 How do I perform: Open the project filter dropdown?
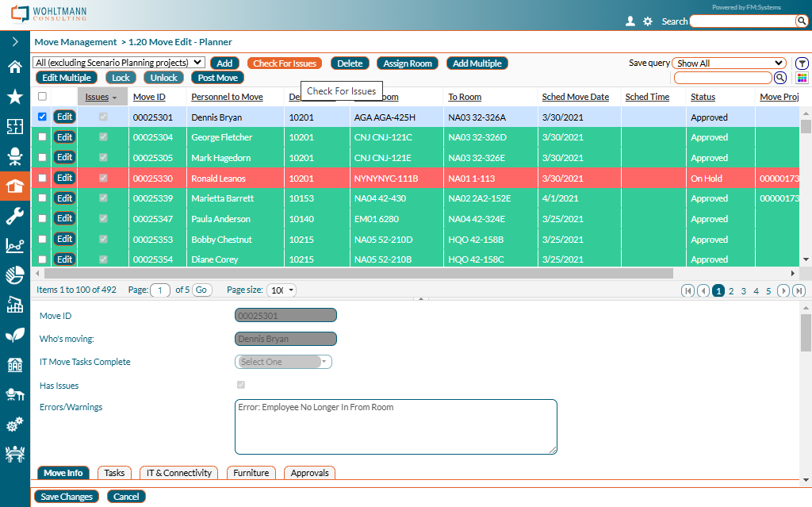(119, 63)
